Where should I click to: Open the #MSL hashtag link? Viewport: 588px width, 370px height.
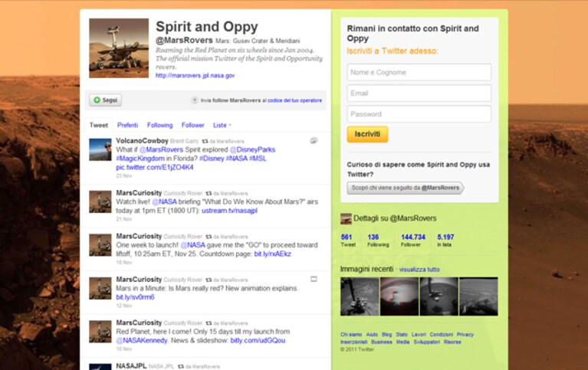tap(258, 159)
